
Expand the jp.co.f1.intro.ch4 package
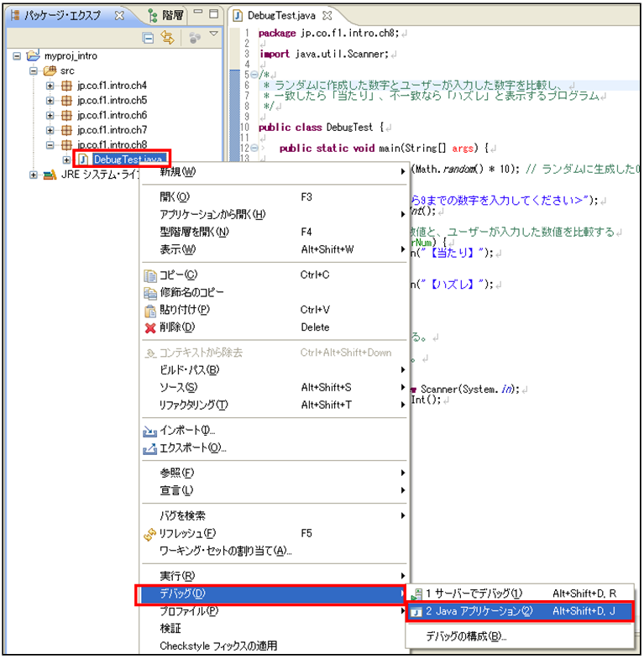click(50, 86)
